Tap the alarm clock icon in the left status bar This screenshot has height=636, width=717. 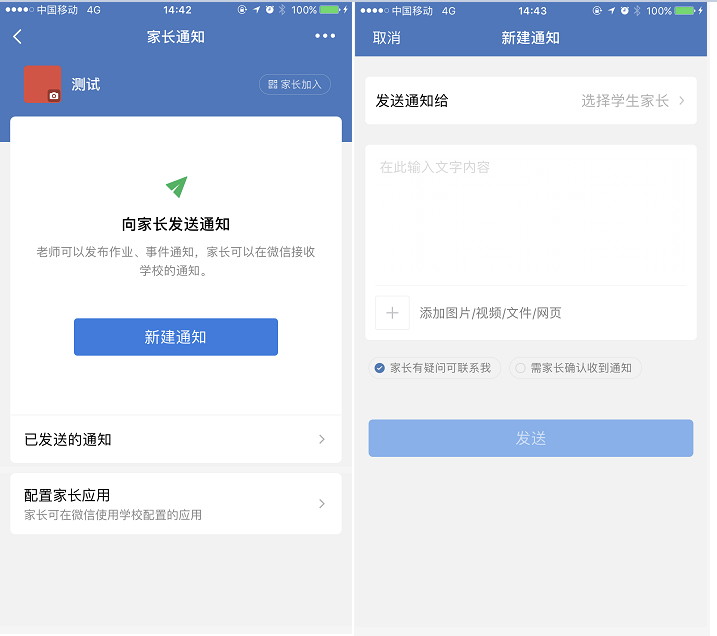pos(270,10)
